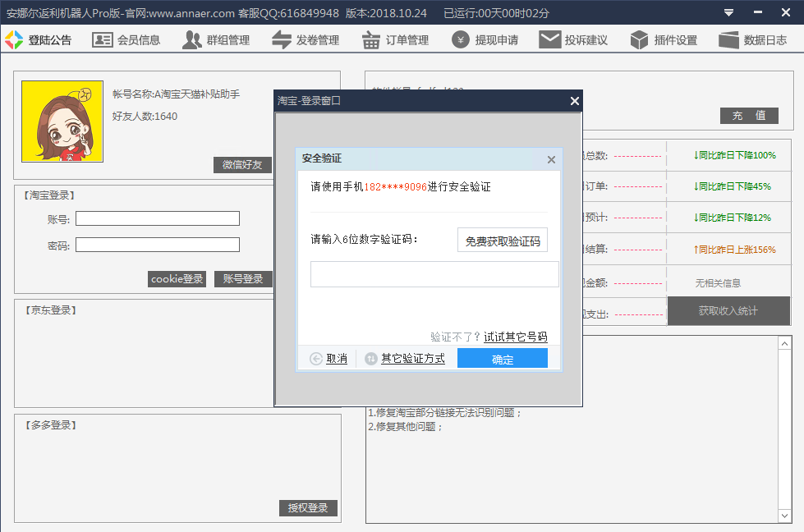Click the log panel scroll up arrow
The width and height of the screenshot is (804, 532).
(x=784, y=343)
